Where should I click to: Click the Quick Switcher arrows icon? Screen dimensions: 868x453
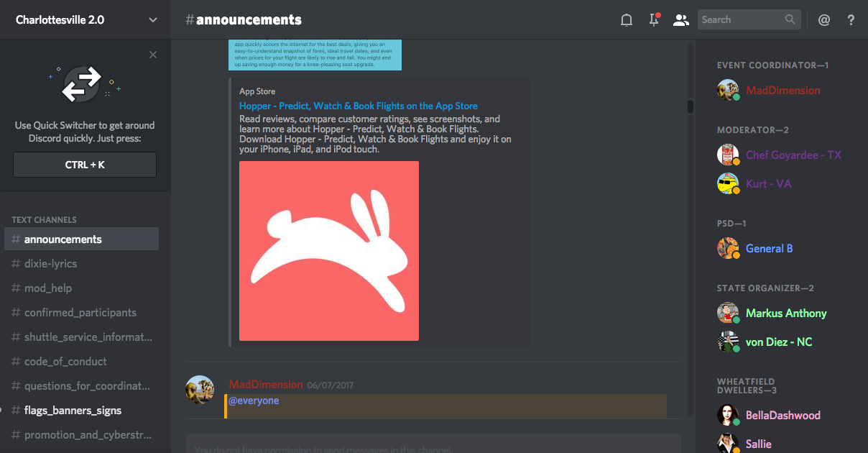[83, 84]
